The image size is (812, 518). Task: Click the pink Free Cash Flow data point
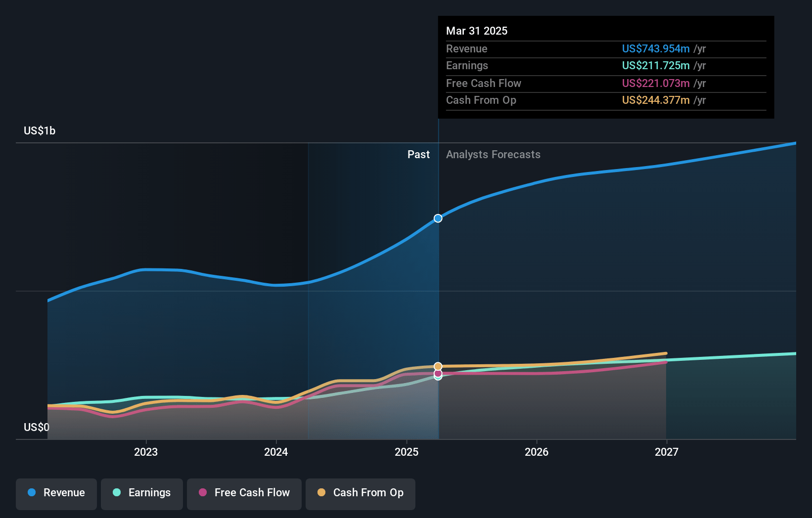[x=438, y=373]
